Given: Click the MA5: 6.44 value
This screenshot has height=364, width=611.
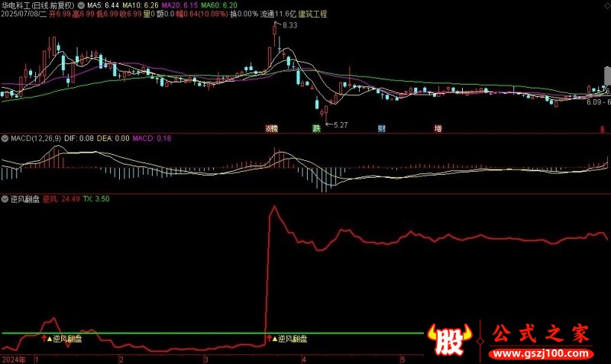Looking at the screenshot, I should [x=103, y=5].
